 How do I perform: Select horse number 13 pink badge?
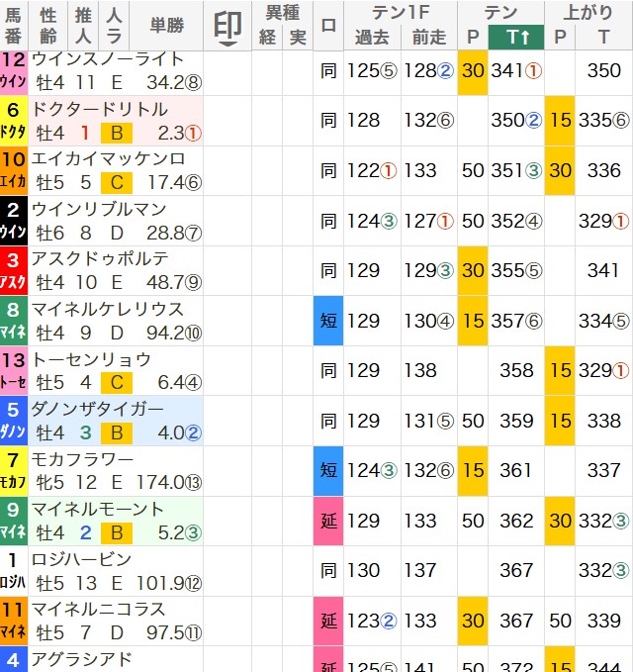click(14, 371)
